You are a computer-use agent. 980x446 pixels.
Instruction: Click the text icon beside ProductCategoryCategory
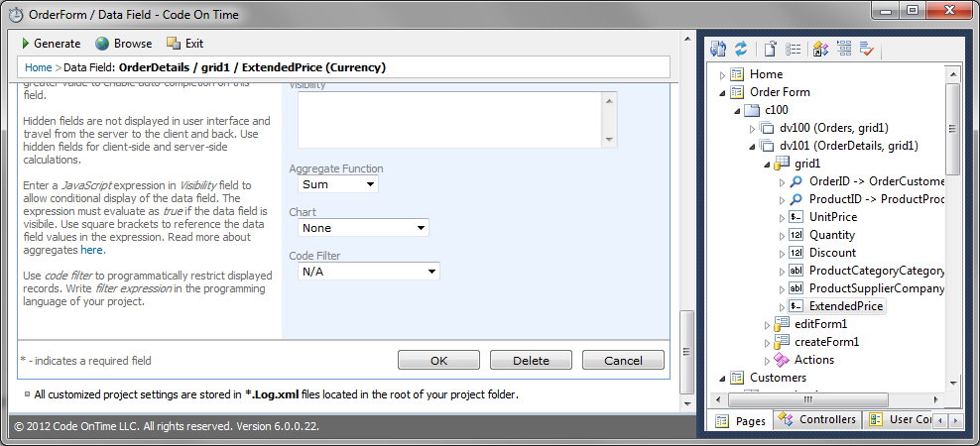pos(796,272)
